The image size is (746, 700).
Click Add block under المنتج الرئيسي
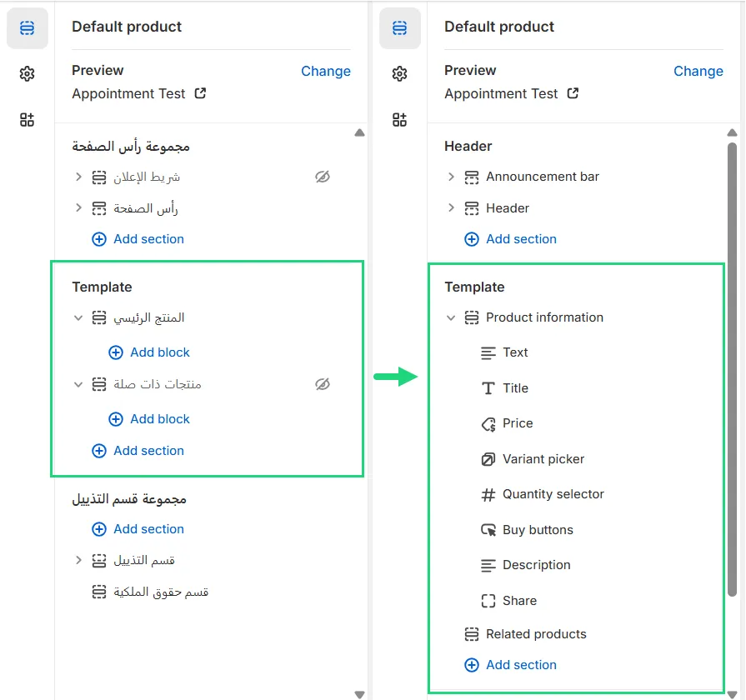click(150, 352)
